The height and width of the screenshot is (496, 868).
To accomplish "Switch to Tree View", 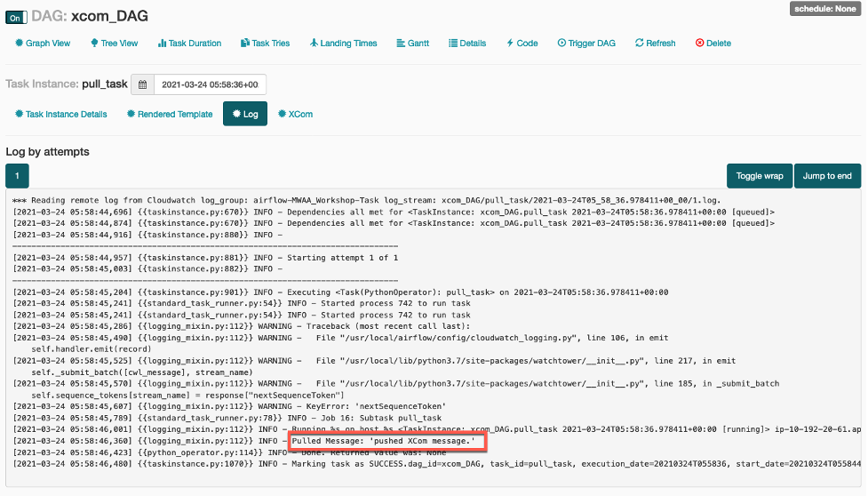I will pos(114,43).
